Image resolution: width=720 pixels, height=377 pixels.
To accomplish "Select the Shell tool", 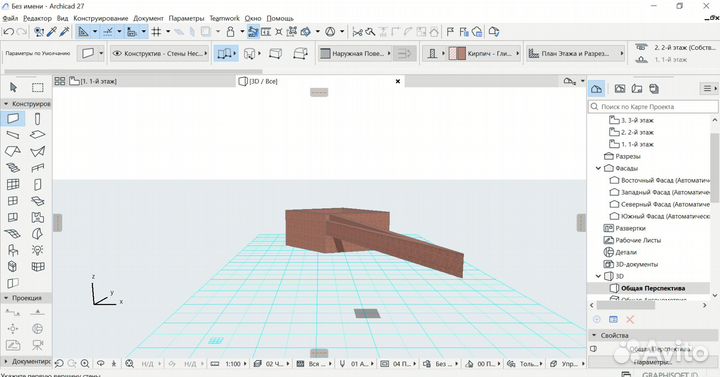I will [x=38, y=151].
